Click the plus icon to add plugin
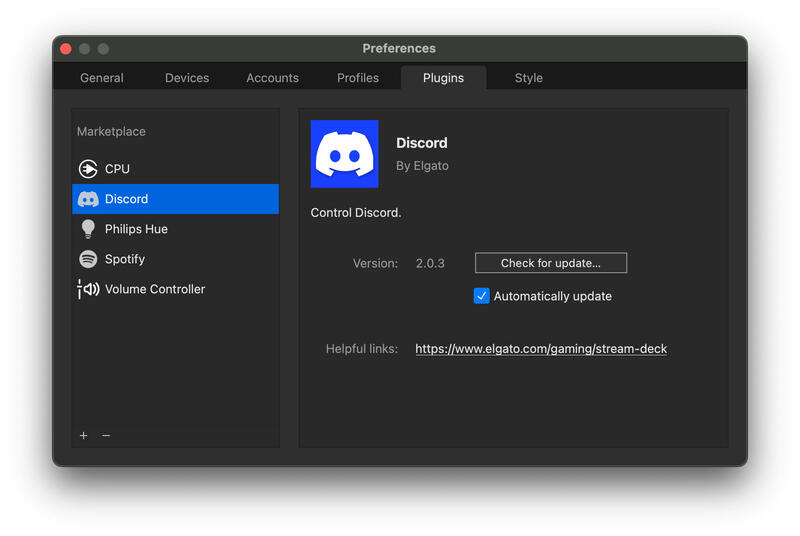800x536 pixels. [x=84, y=436]
